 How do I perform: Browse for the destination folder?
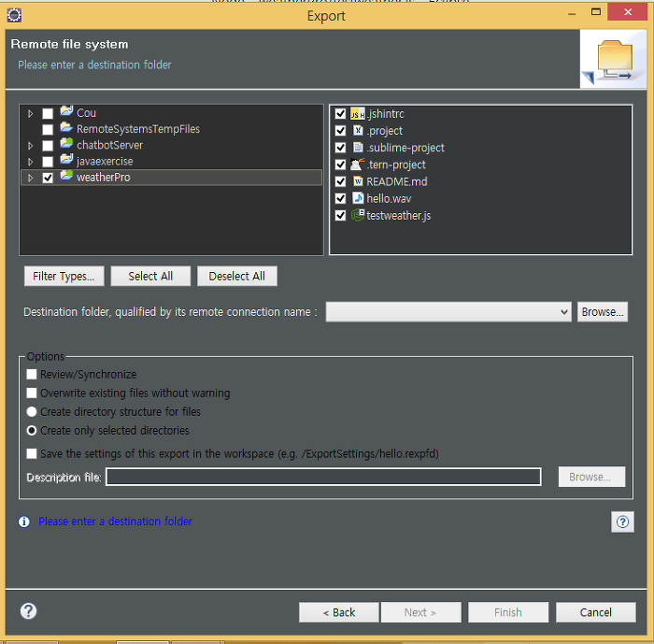click(603, 312)
